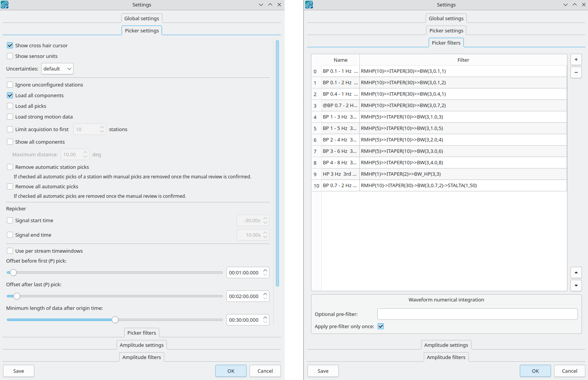Uncheck Apply pre-filter only once

coord(381,326)
